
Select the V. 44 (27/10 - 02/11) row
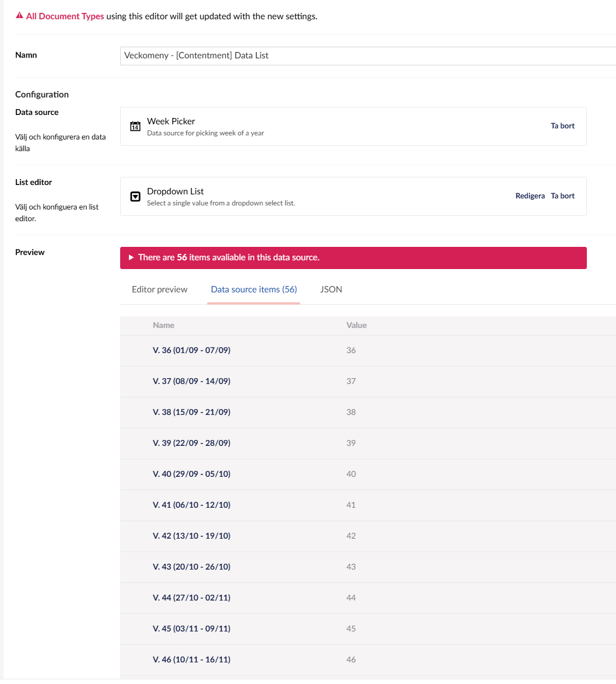(x=191, y=598)
